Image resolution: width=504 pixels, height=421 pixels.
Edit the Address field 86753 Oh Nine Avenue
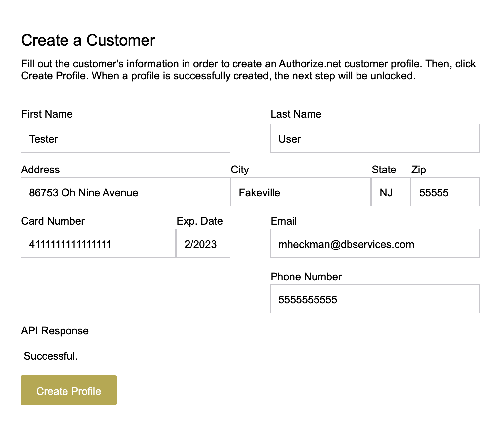click(x=125, y=192)
